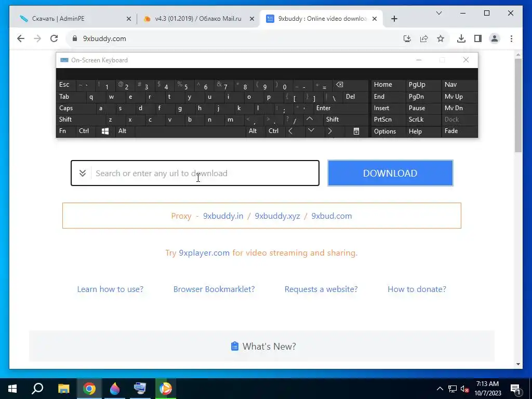This screenshot has width=532, height=399.
Task: Click the scrollbar down arrow
Action: (x=518, y=364)
